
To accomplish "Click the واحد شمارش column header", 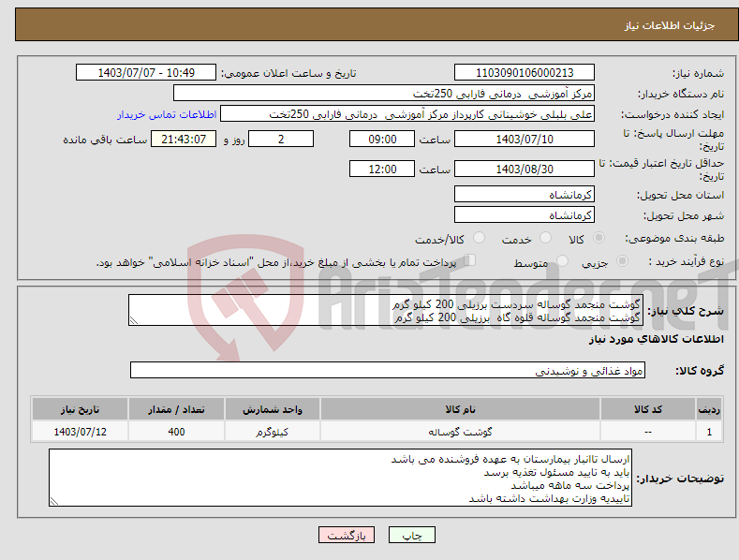I will [x=273, y=409].
